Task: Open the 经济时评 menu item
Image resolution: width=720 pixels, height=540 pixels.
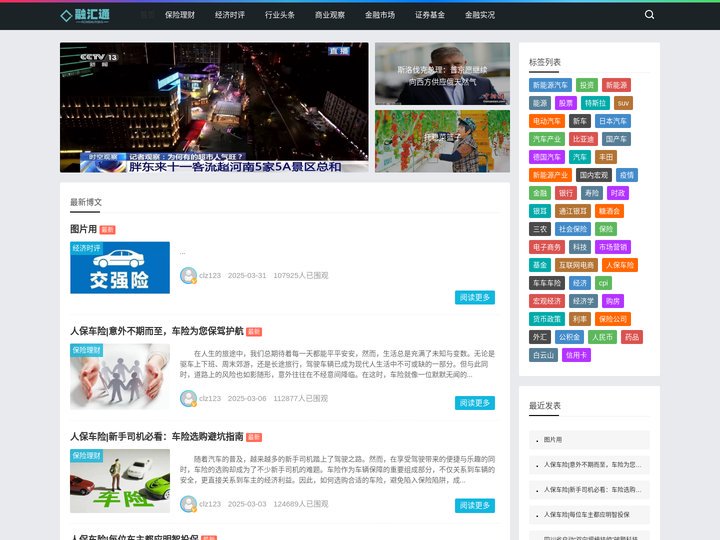Action: point(230,15)
